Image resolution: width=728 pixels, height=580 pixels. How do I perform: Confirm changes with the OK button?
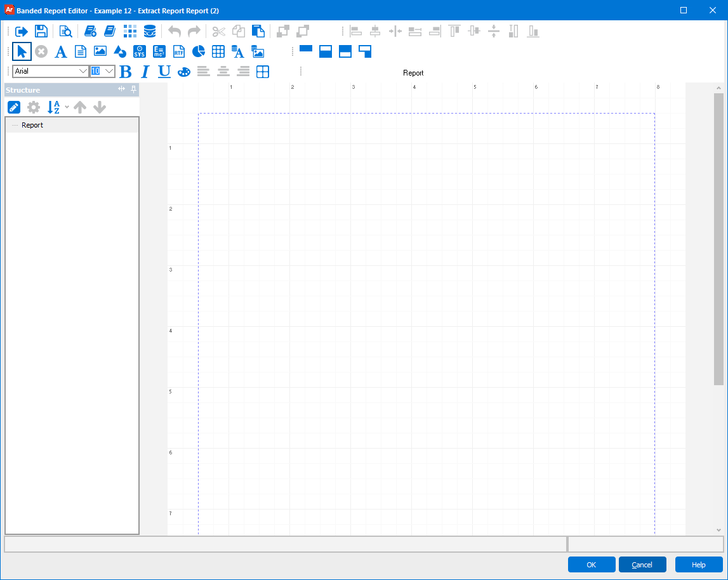click(591, 564)
